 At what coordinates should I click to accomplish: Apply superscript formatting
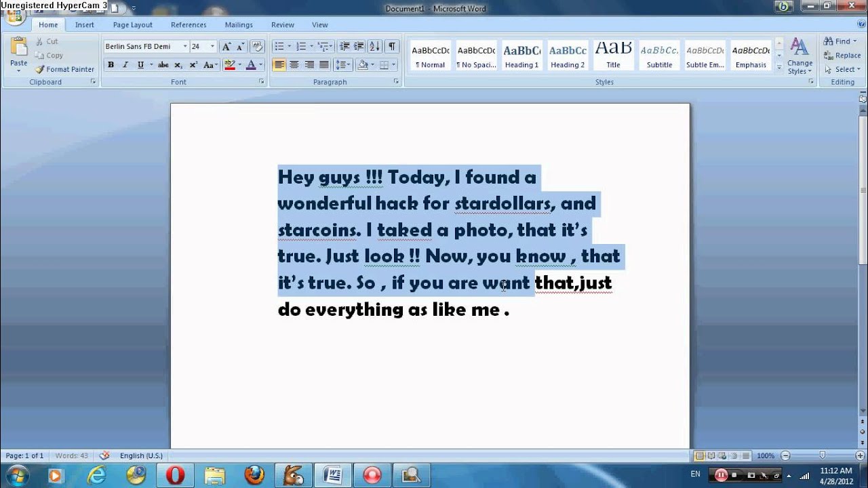tap(193, 65)
